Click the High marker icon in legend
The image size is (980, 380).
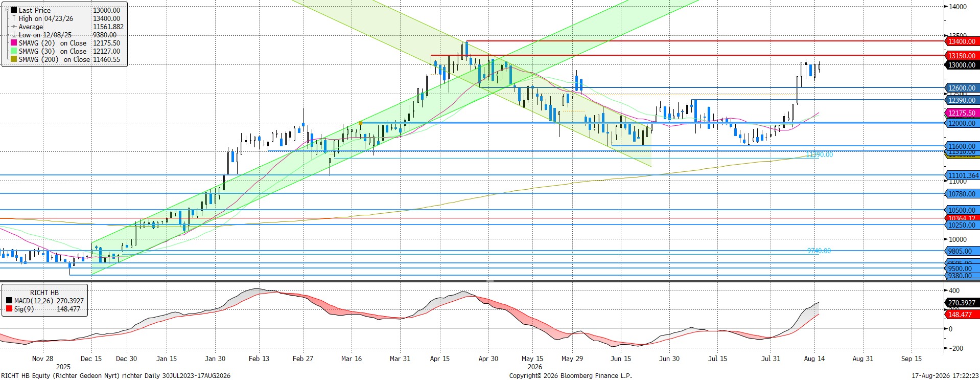(14, 18)
